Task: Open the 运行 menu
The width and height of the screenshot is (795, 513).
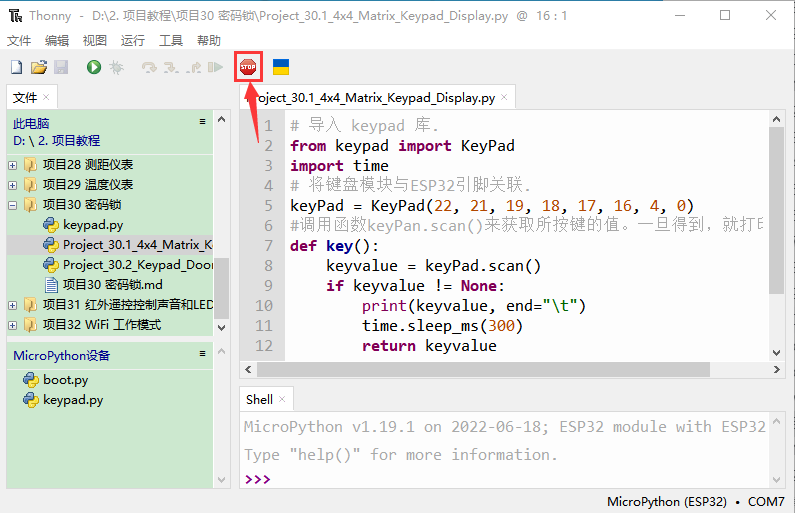Action: pos(132,41)
